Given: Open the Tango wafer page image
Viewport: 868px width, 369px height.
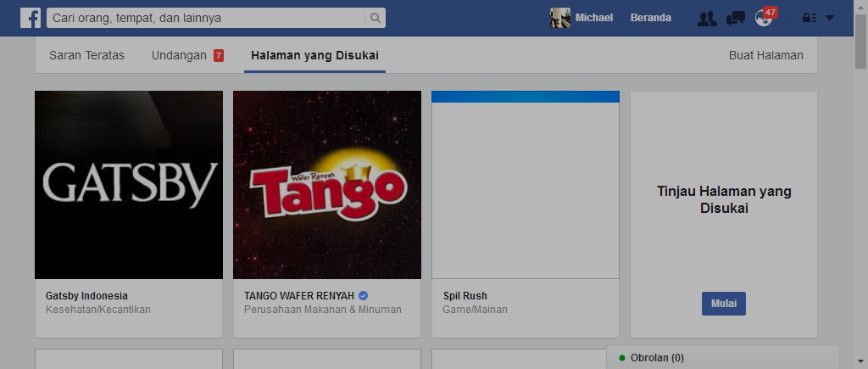Looking at the screenshot, I should click(327, 185).
